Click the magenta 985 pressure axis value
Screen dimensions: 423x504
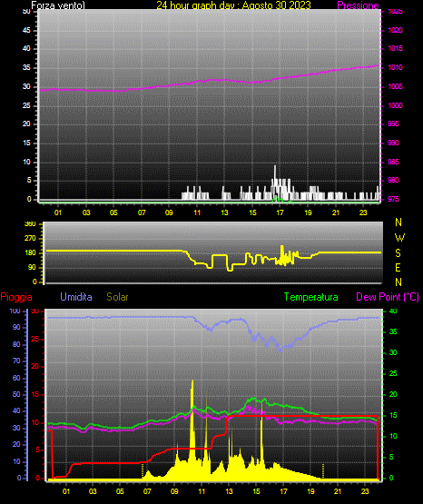click(393, 162)
